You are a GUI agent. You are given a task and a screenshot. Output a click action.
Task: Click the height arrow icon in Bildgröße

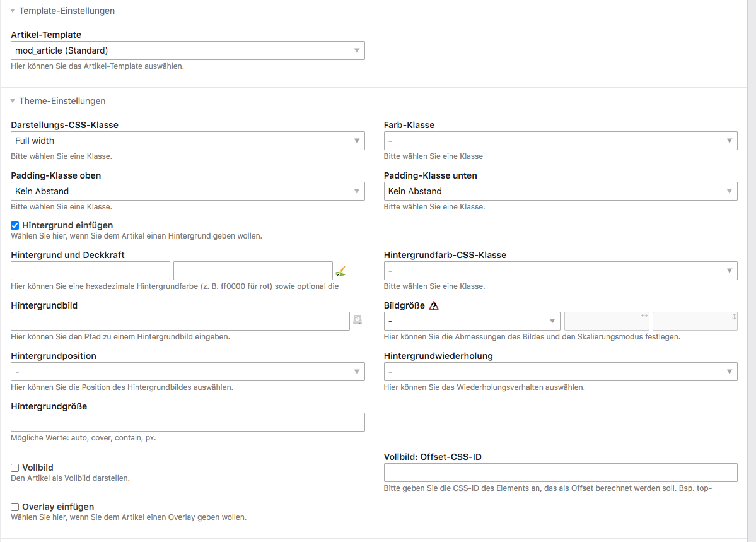click(734, 317)
